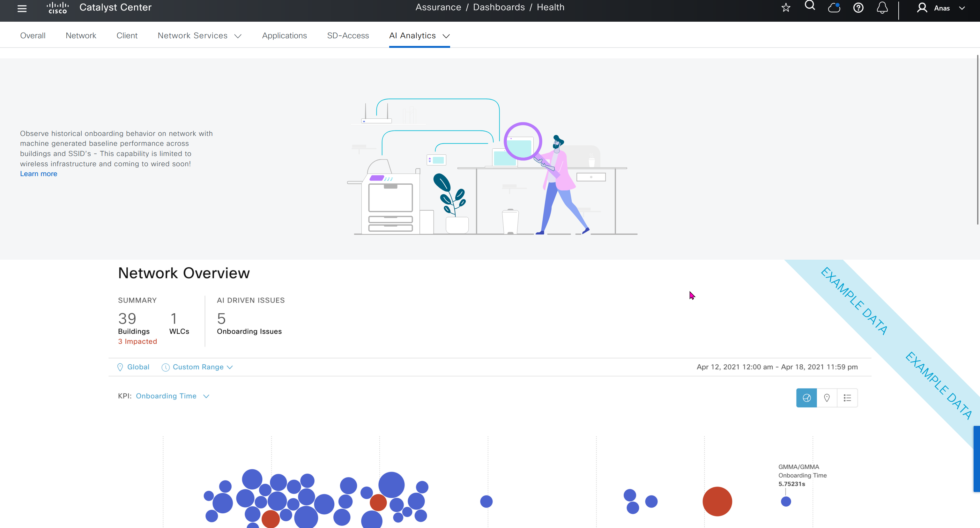Image resolution: width=980 pixels, height=528 pixels.
Task: Switch to bubble chart view
Action: coord(806,398)
